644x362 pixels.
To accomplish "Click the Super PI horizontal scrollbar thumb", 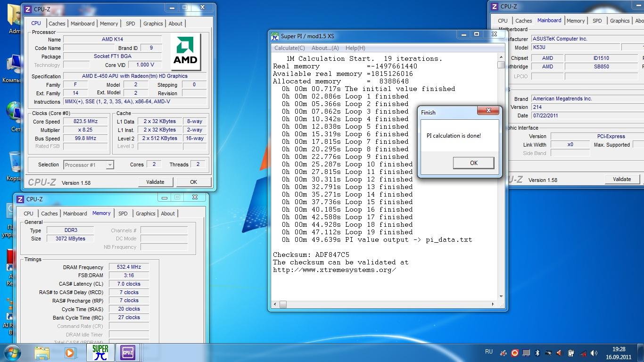I will point(282,305).
